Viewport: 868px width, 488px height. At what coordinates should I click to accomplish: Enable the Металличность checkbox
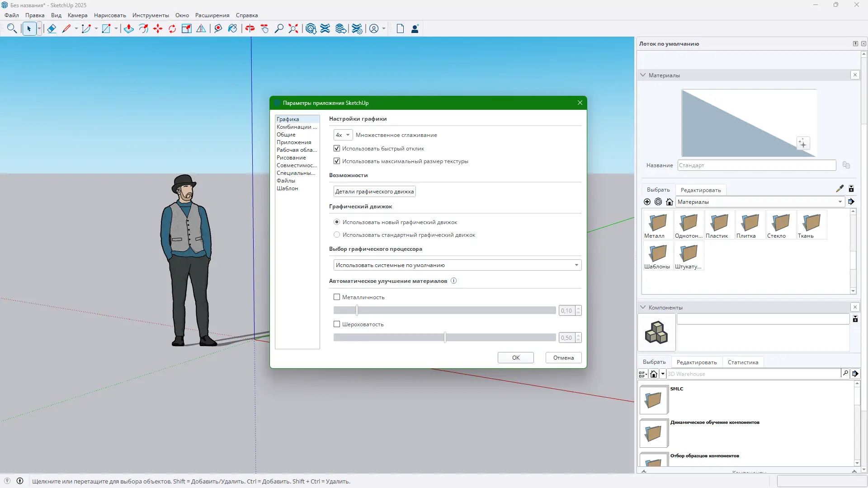[337, 297]
